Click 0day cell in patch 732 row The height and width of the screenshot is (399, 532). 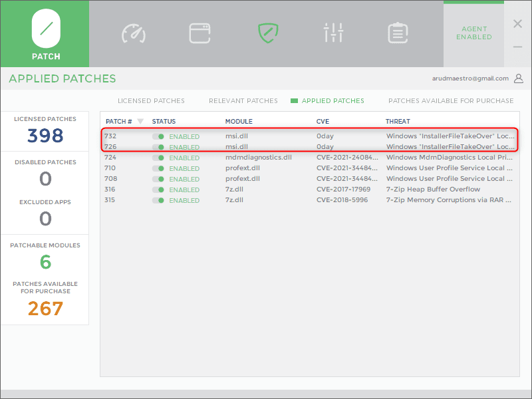[x=325, y=136]
